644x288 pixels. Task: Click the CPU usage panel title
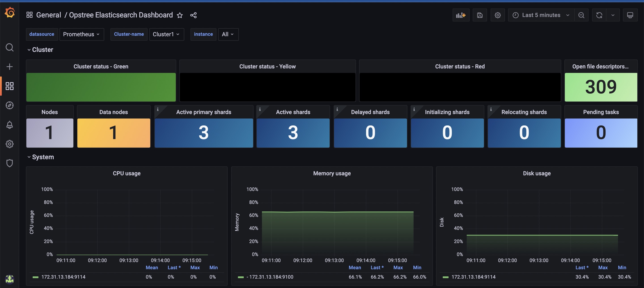(127, 173)
